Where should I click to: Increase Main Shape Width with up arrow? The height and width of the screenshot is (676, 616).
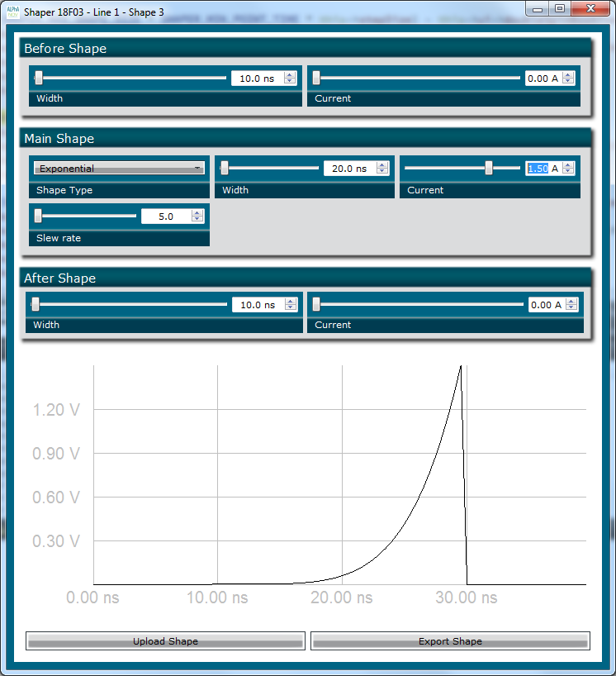pos(382,165)
